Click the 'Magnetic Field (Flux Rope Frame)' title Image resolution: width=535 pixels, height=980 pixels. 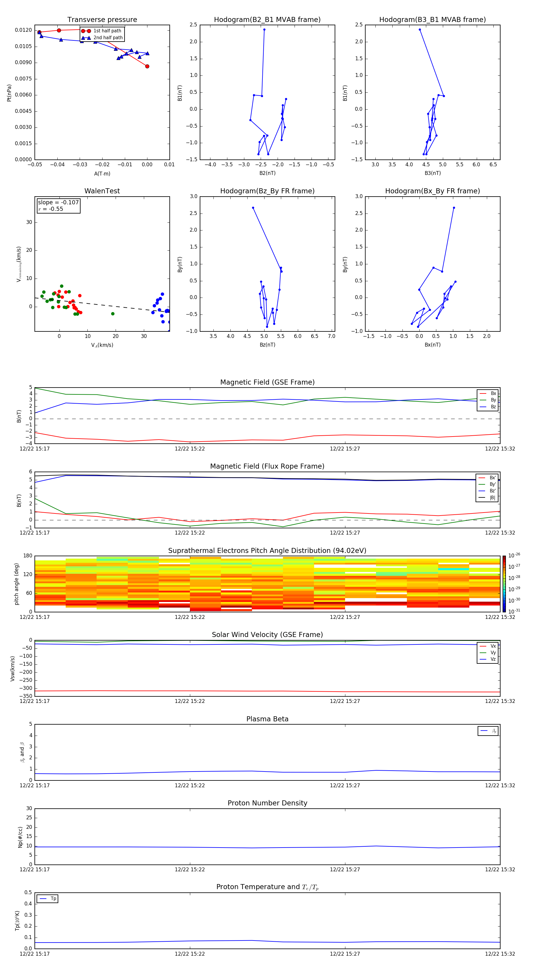tap(267, 467)
